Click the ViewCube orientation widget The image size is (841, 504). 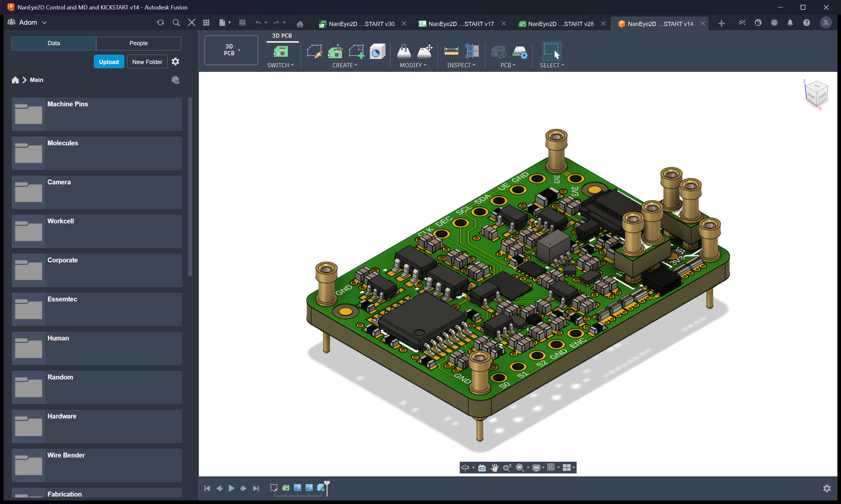tap(817, 94)
